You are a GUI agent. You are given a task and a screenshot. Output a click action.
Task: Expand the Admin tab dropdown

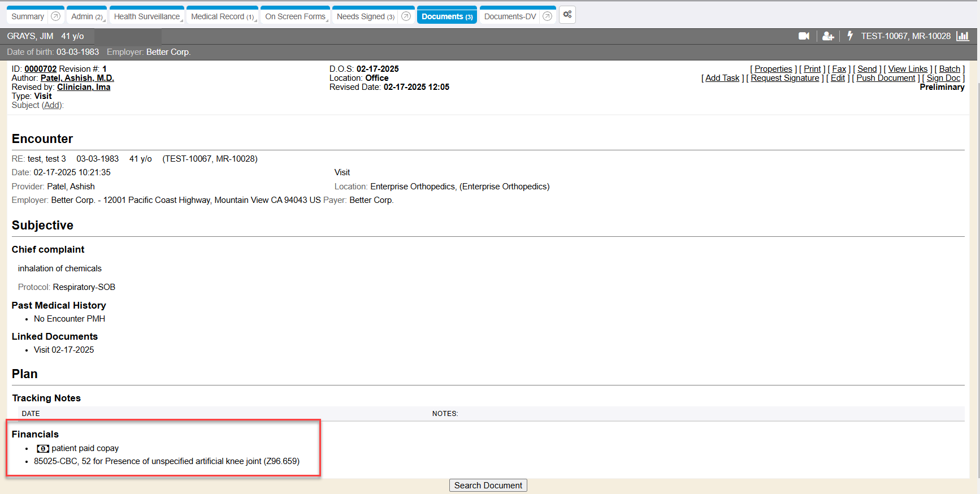pyautogui.click(x=104, y=20)
